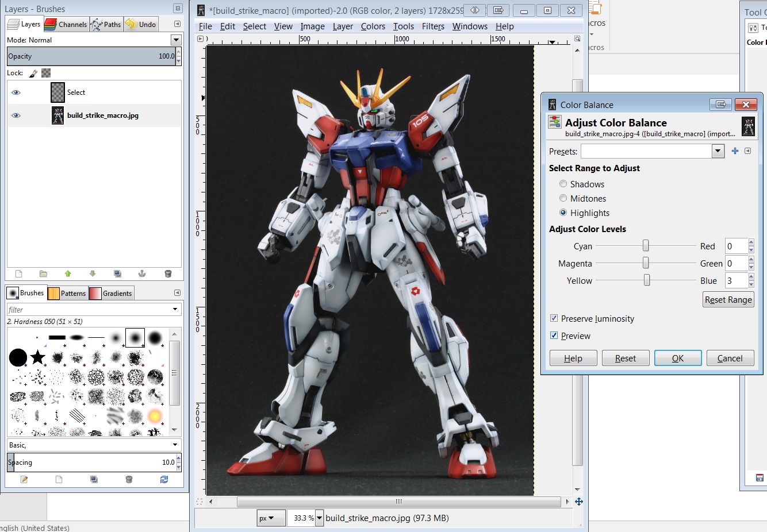Viewport: 767px width, 532px height.
Task: Open the brush filter dropdown arrow
Action: pos(175,310)
